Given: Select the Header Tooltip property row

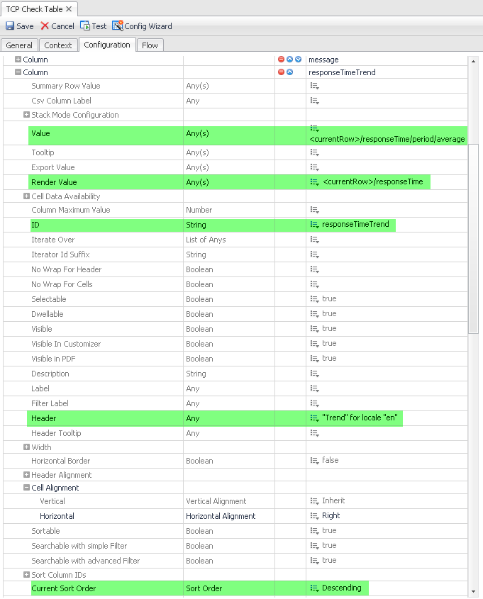Looking at the screenshot, I should tap(235, 433).
